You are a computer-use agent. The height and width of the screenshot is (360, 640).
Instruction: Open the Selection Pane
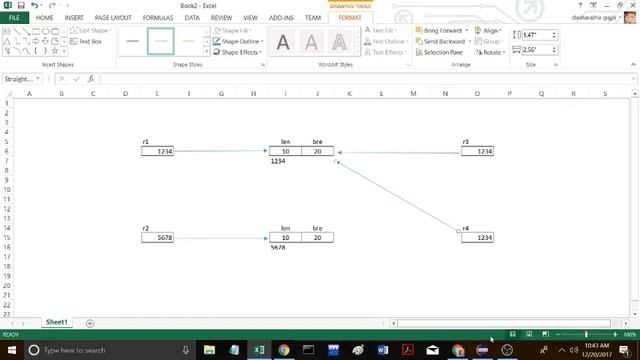point(439,52)
